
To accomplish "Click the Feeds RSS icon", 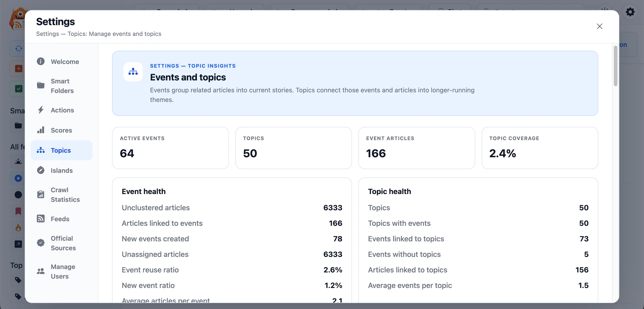I will click(x=41, y=218).
